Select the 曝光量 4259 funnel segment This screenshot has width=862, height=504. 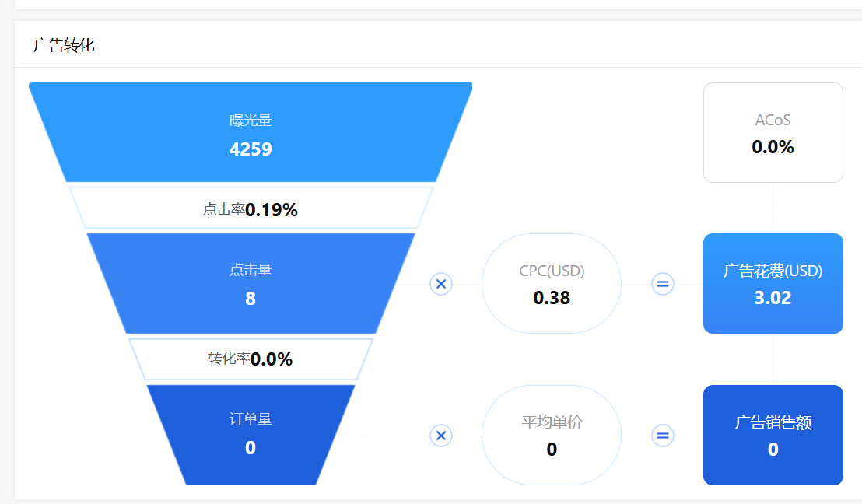[x=251, y=132]
